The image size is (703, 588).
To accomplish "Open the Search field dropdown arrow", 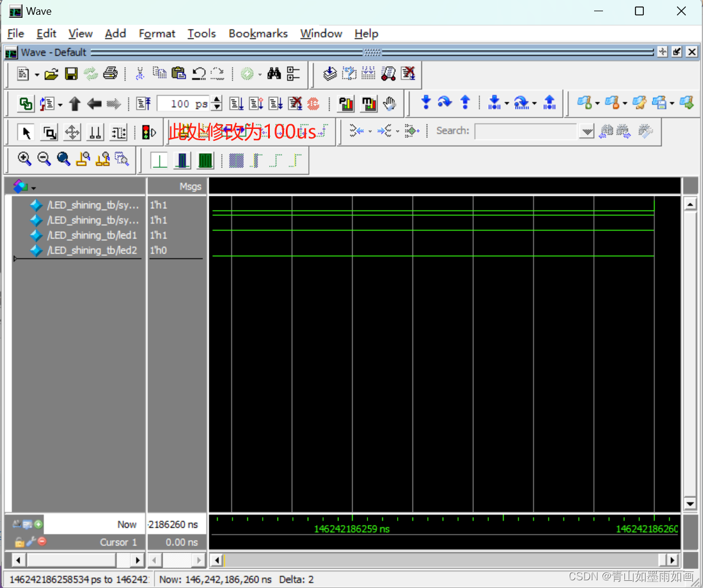I will (586, 131).
